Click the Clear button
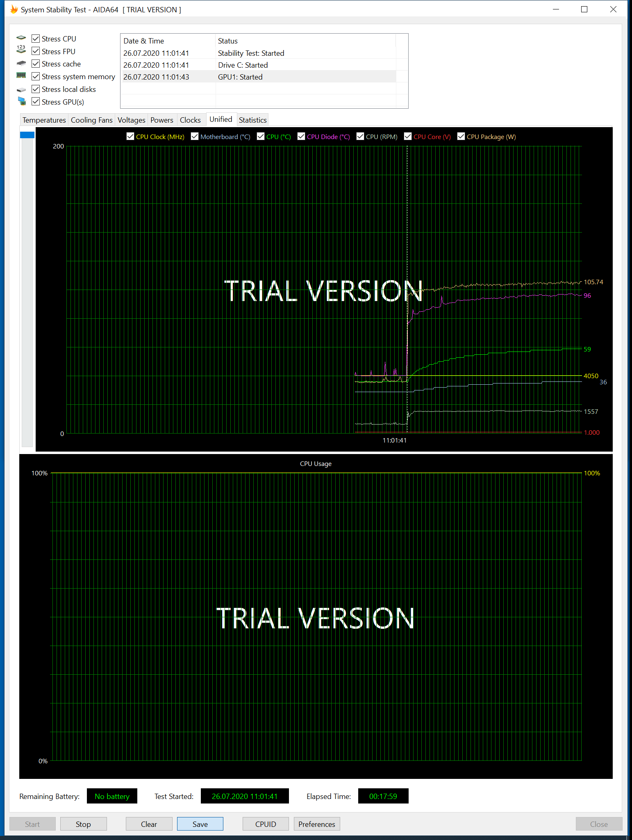This screenshot has height=840, width=632. pyautogui.click(x=149, y=824)
